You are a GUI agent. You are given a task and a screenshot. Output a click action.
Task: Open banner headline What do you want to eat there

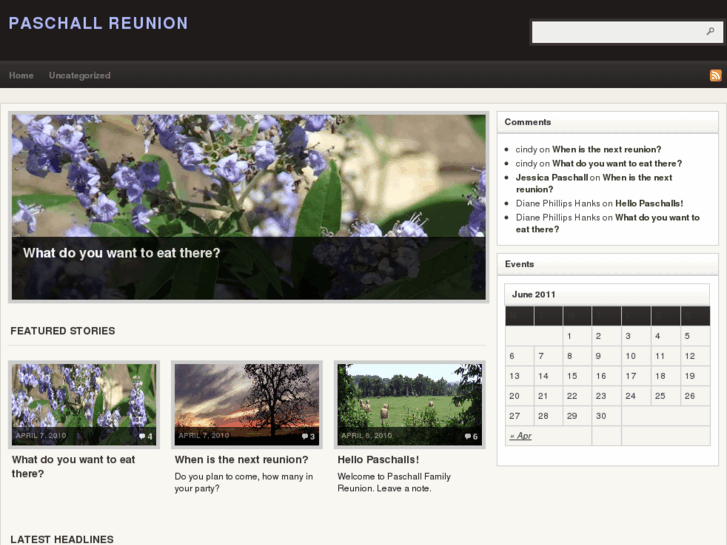coord(121,253)
